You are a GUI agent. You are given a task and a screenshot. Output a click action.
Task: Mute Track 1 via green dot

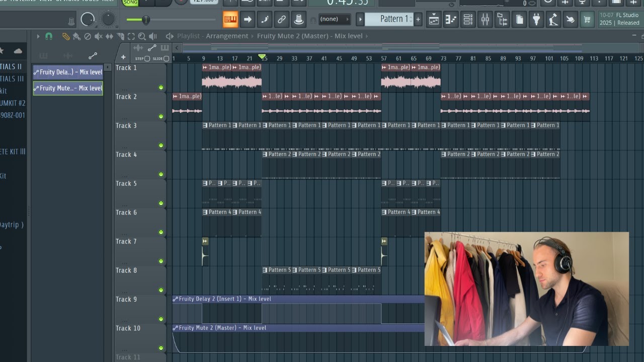pyautogui.click(x=161, y=87)
